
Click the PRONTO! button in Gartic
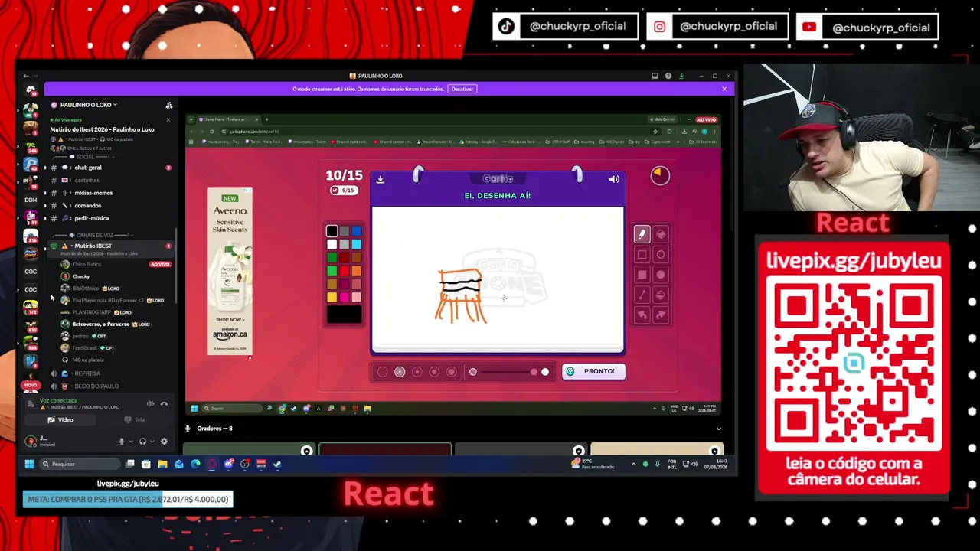pyautogui.click(x=593, y=372)
